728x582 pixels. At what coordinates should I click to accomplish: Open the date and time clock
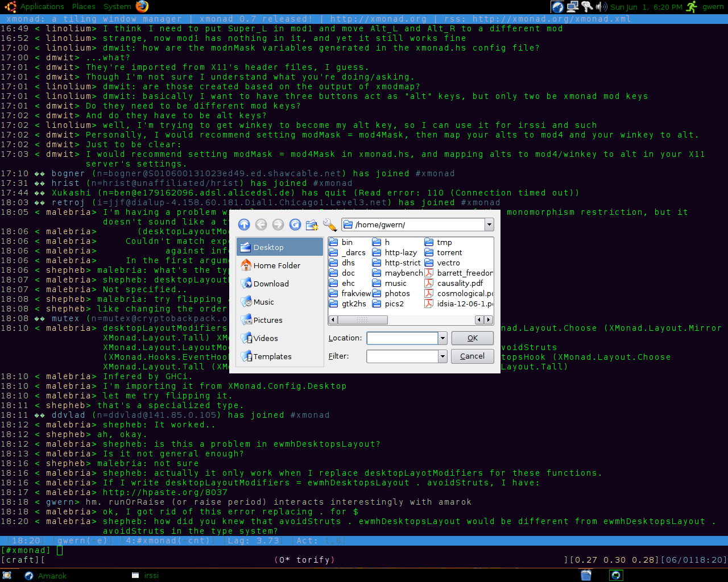tap(646, 7)
